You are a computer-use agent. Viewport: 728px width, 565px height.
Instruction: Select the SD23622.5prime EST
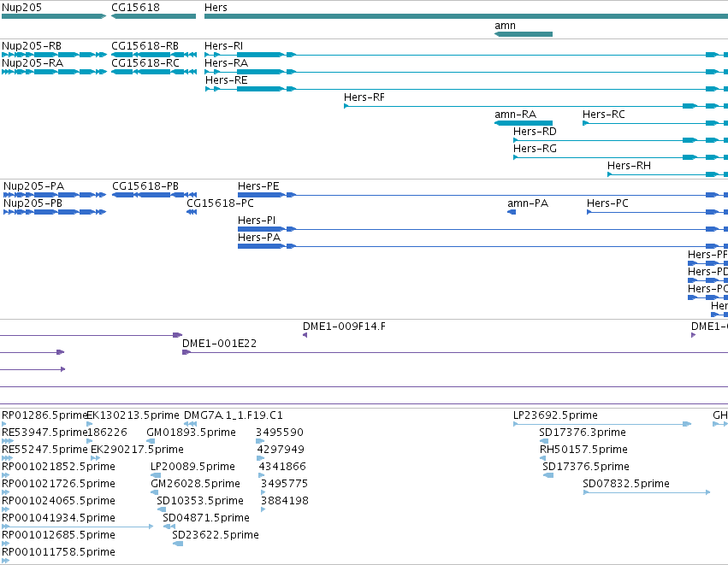coord(216,536)
